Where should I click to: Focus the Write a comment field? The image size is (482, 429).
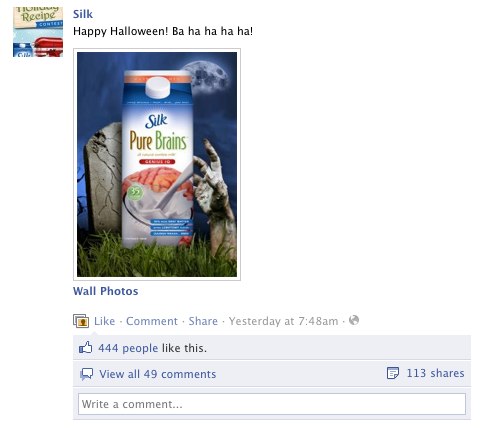[272, 404]
